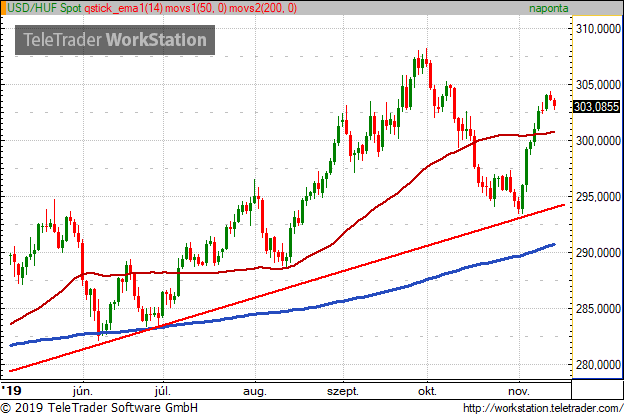Screen dimensions: 624x417
Task: Click the aug. month label
Action: [x=255, y=392]
